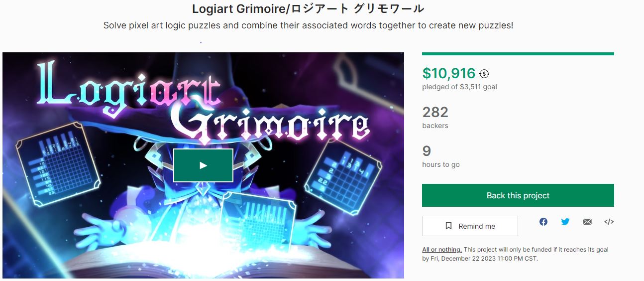The image size is (644, 281).
Task: Share project on Twitter
Action: pos(565,222)
